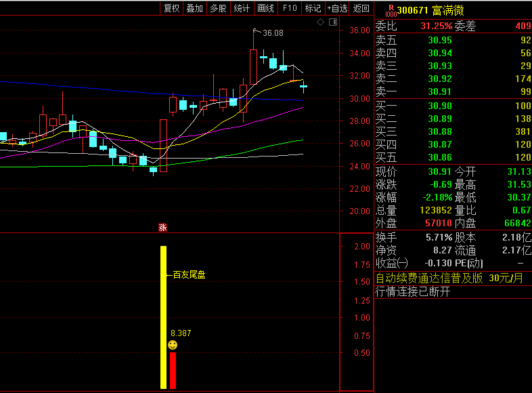Click the PE(动) label
Image resolution: width=532 pixels, height=393 pixels.
click(x=468, y=264)
